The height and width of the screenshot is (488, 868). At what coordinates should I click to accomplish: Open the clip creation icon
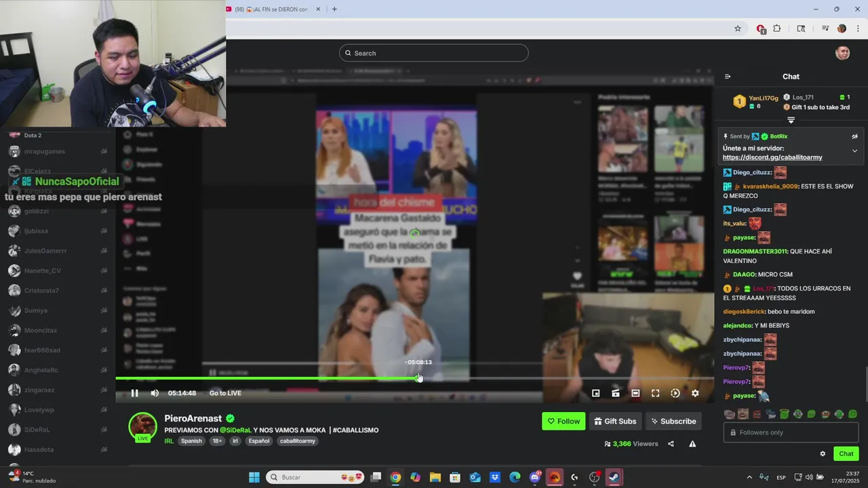(616, 393)
